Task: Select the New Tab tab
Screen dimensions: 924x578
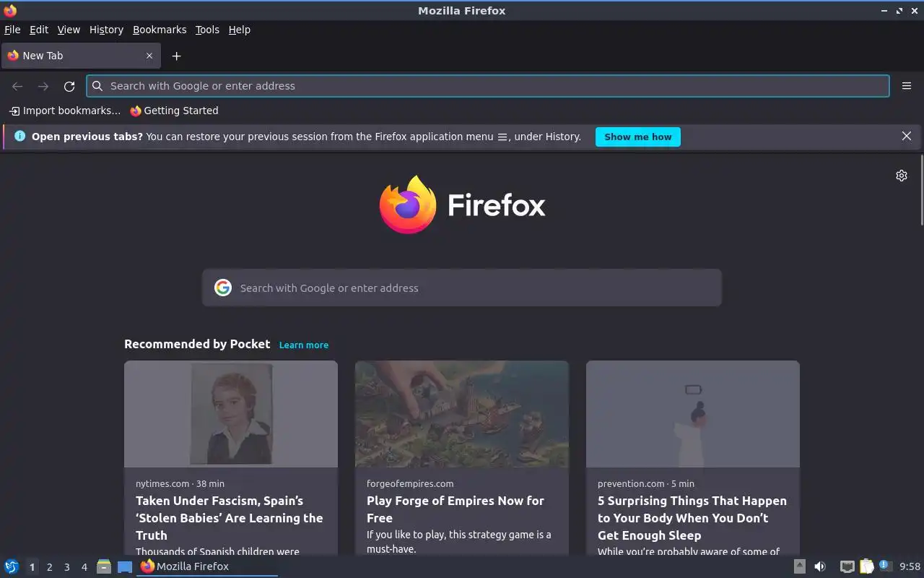Action: [80, 56]
